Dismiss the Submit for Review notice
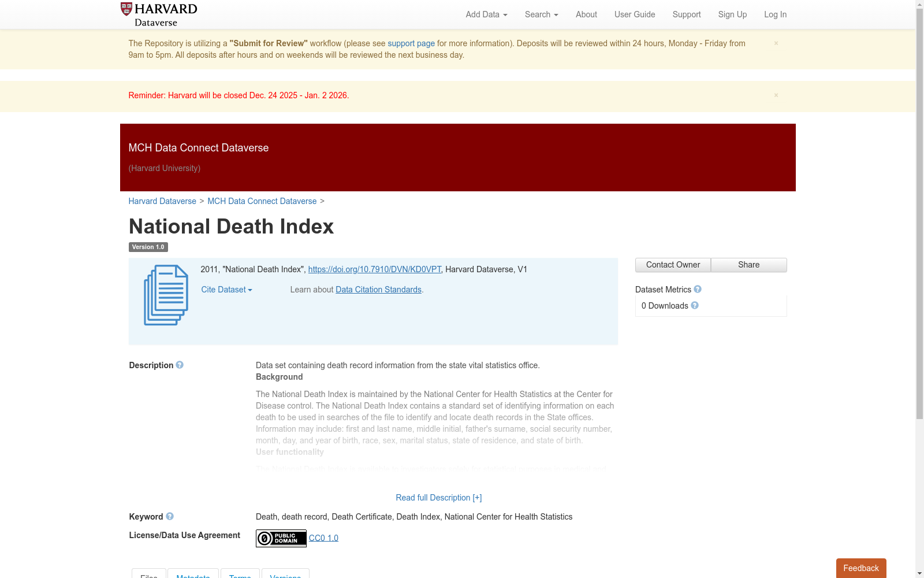Image resolution: width=924 pixels, height=578 pixels. tap(776, 43)
